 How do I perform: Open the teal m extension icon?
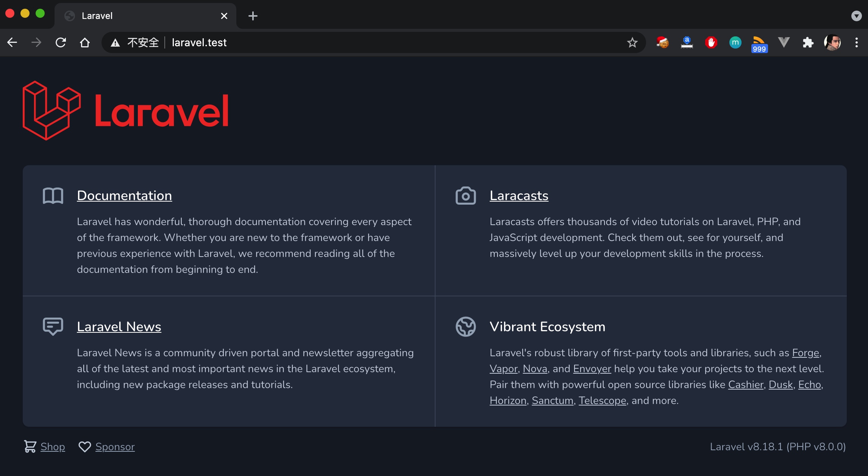(735, 42)
